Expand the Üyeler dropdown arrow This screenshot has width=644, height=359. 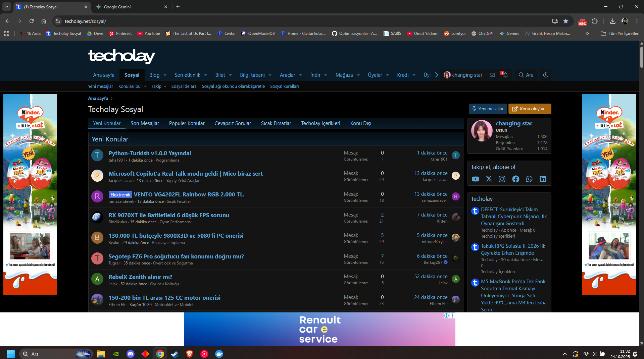387,75
